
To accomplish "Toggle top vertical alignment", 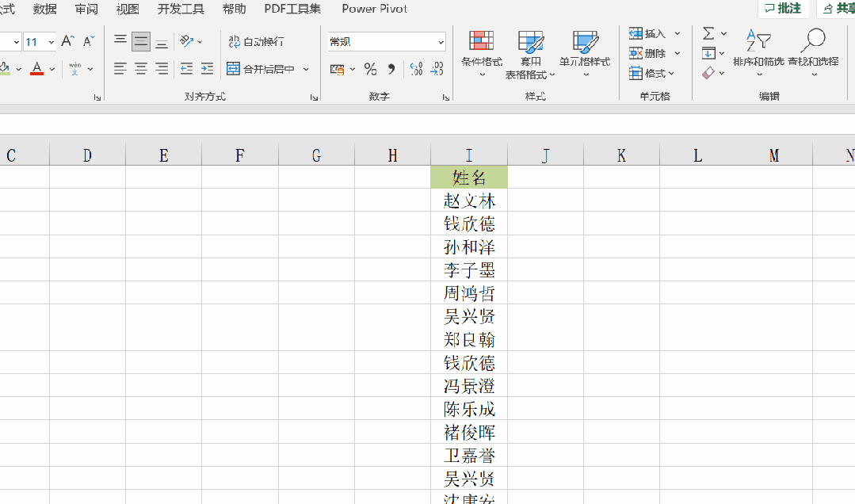I will pyautogui.click(x=120, y=37).
